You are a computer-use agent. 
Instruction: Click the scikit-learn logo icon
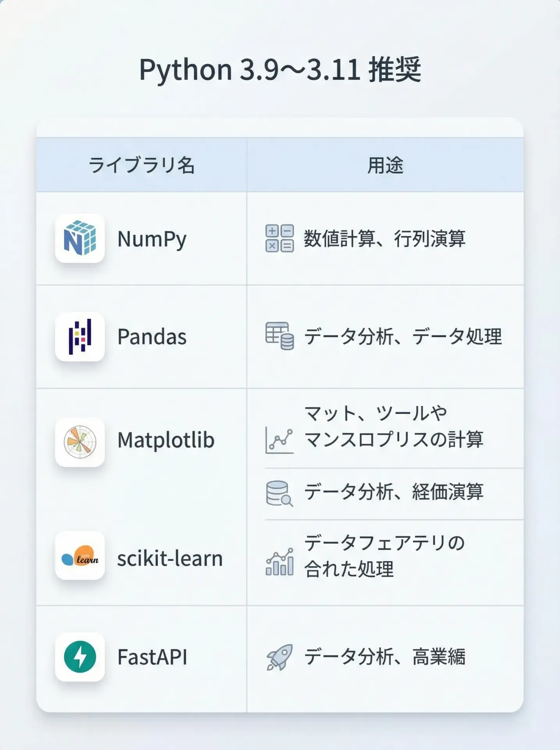[80, 555]
